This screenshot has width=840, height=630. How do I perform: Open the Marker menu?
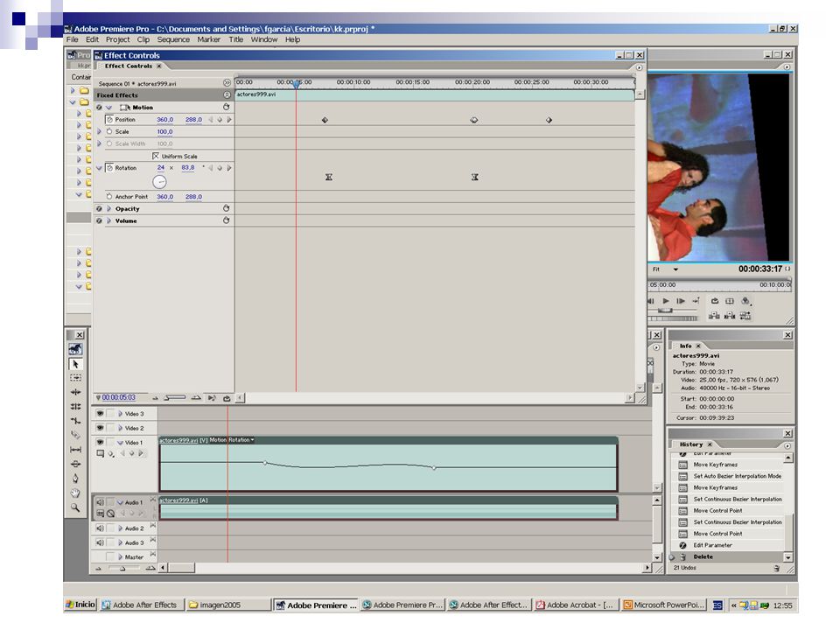pyautogui.click(x=208, y=39)
